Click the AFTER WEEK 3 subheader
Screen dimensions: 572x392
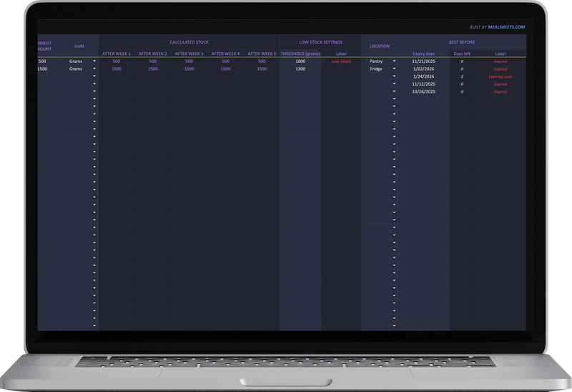pyautogui.click(x=189, y=54)
